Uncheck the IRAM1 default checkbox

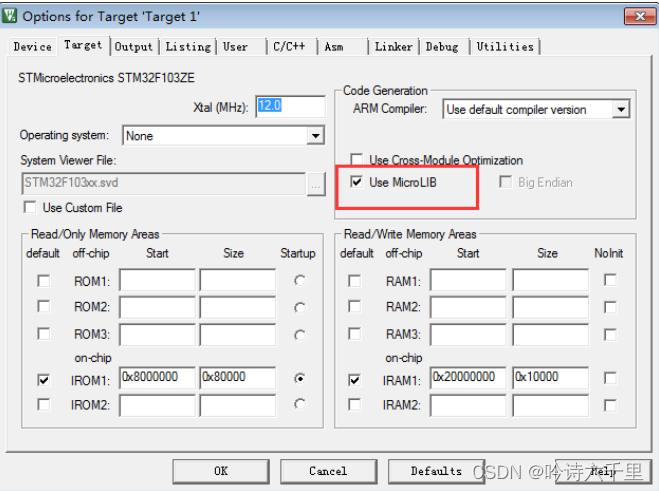coord(355,380)
